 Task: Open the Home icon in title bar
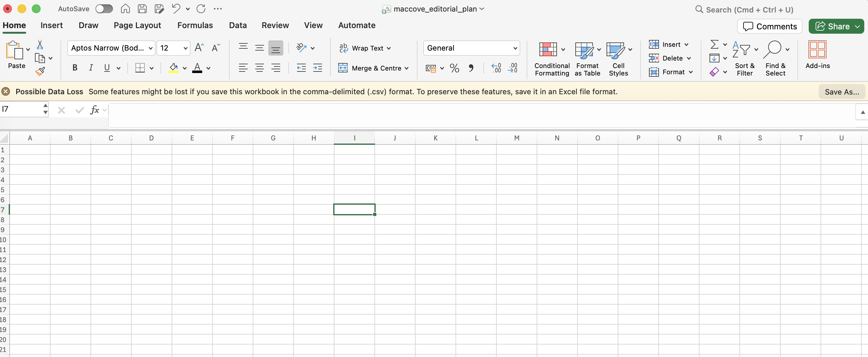click(x=125, y=9)
